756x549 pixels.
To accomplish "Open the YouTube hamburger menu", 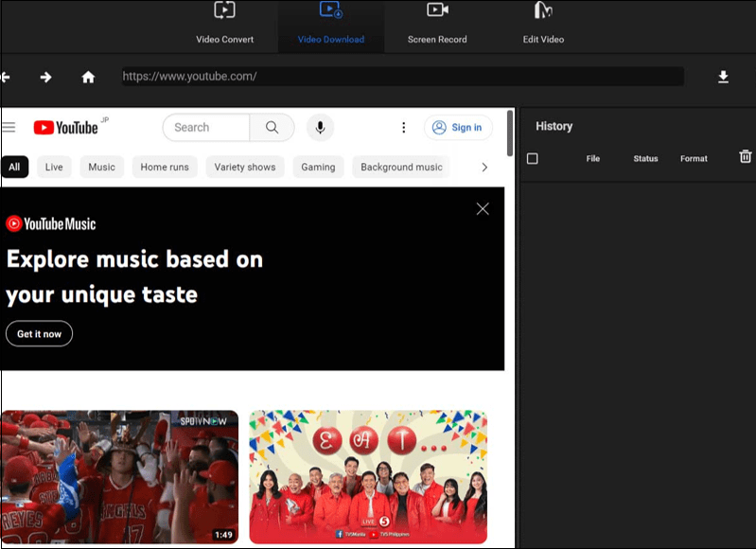I will pos(9,128).
